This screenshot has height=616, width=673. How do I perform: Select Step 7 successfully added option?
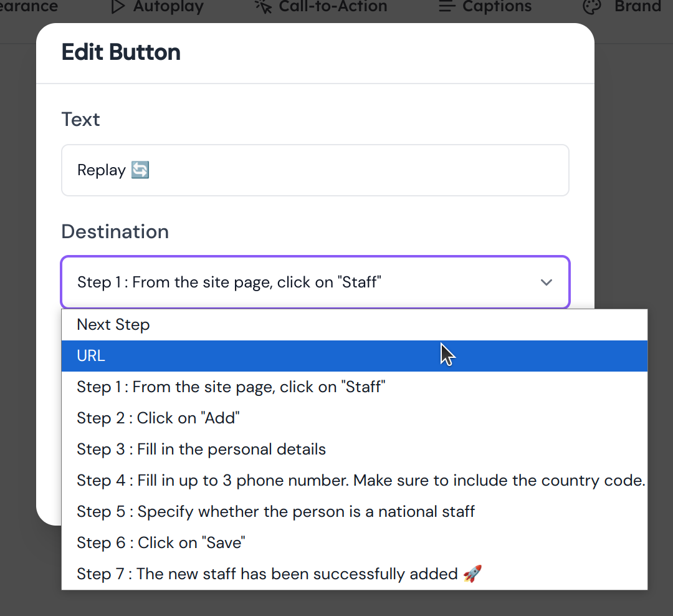pos(279,574)
